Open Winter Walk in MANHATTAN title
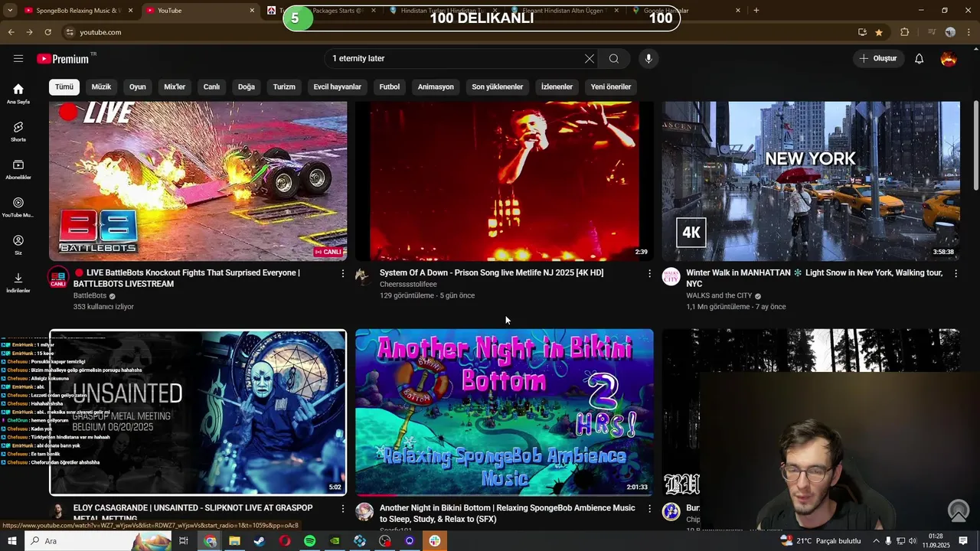 (x=815, y=279)
